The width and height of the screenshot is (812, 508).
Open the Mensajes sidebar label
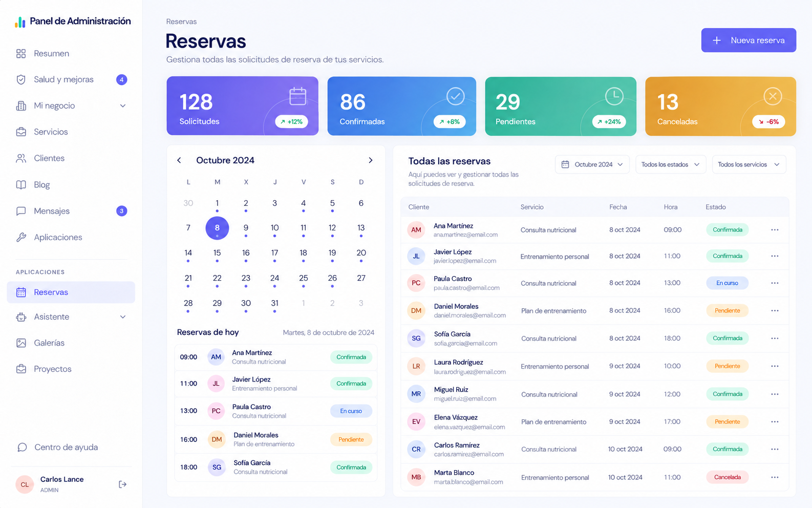[x=52, y=211]
